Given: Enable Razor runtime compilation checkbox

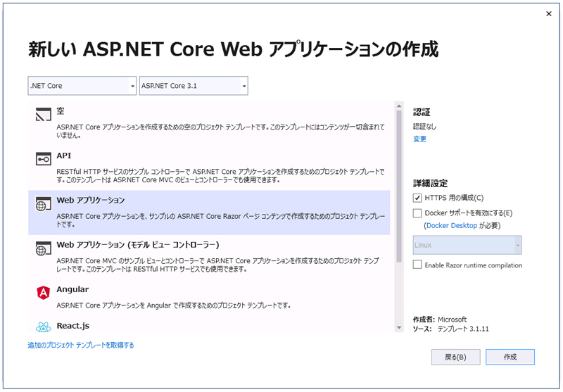Looking at the screenshot, I should click(417, 265).
